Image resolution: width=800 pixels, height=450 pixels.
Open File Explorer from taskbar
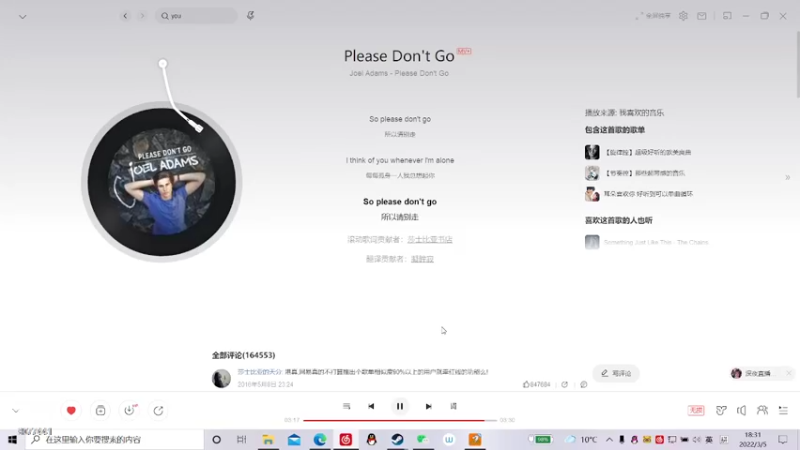[x=268, y=439]
